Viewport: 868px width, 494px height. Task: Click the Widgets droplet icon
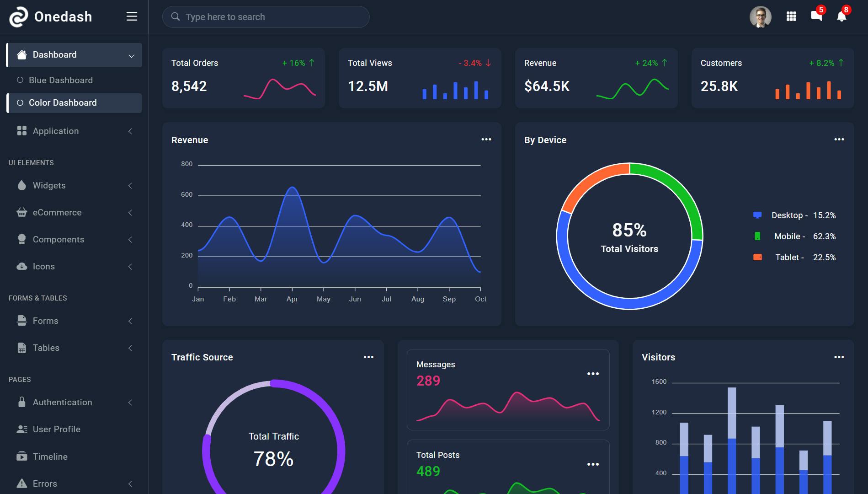tap(21, 185)
